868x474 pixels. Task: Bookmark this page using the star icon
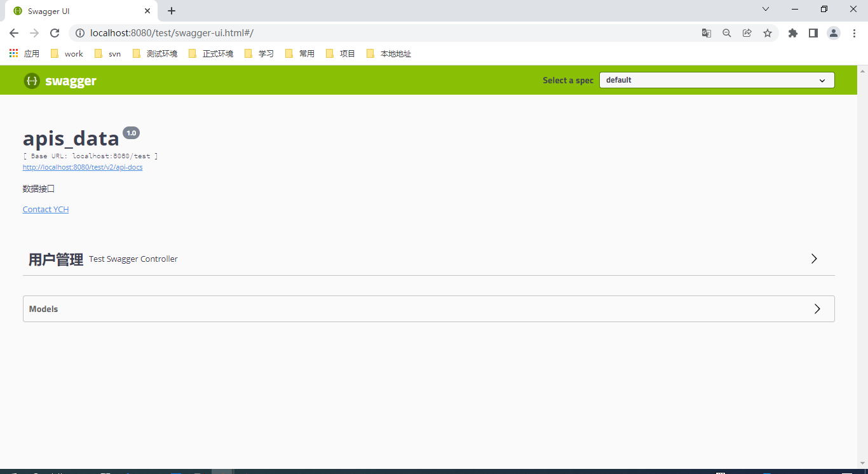pyautogui.click(x=768, y=33)
